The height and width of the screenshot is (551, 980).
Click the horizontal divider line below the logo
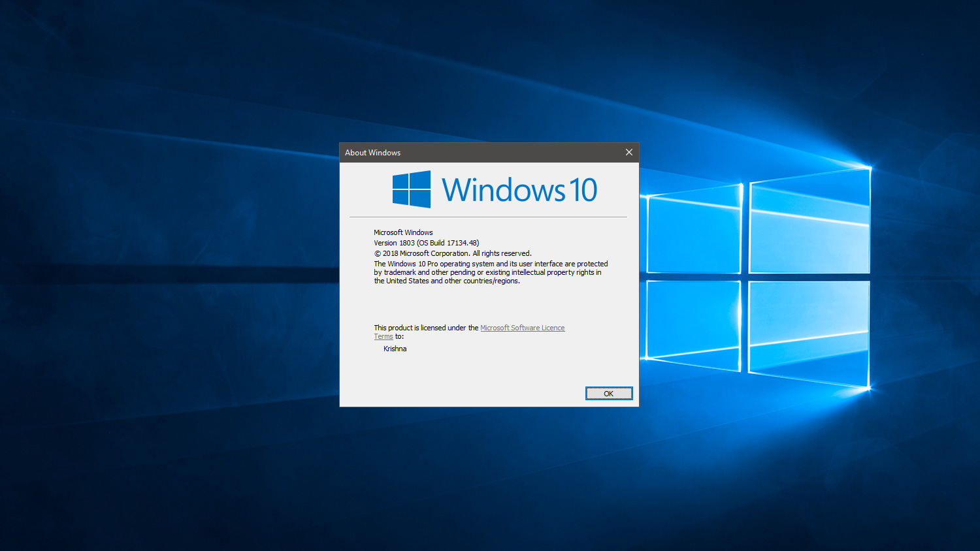pyautogui.click(x=489, y=215)
